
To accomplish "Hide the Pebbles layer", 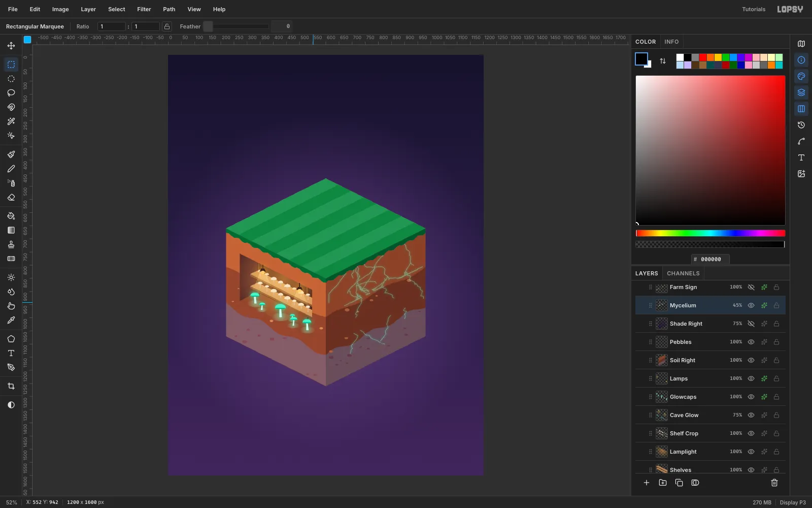I will [751, 342].
